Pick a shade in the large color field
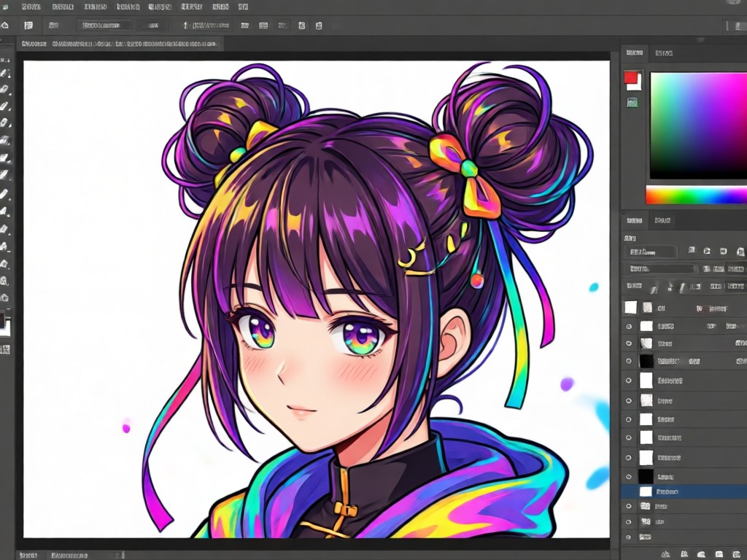 (x=698, y=125)
